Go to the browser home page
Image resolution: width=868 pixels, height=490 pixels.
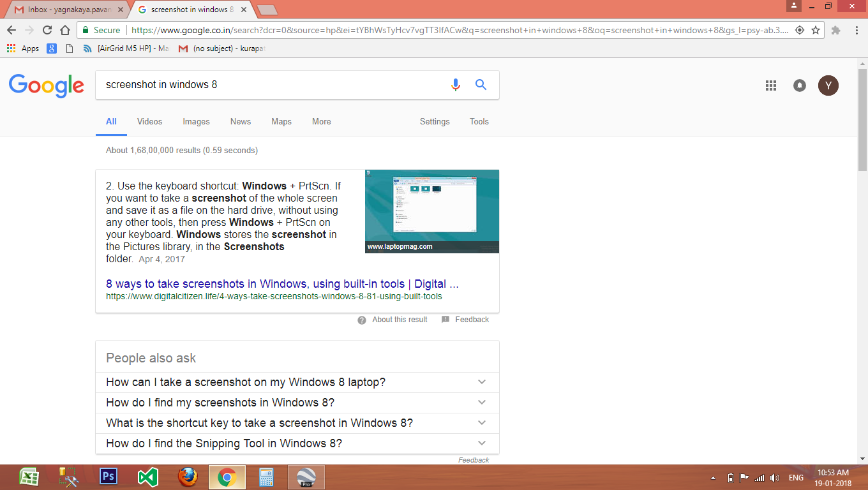64,30
